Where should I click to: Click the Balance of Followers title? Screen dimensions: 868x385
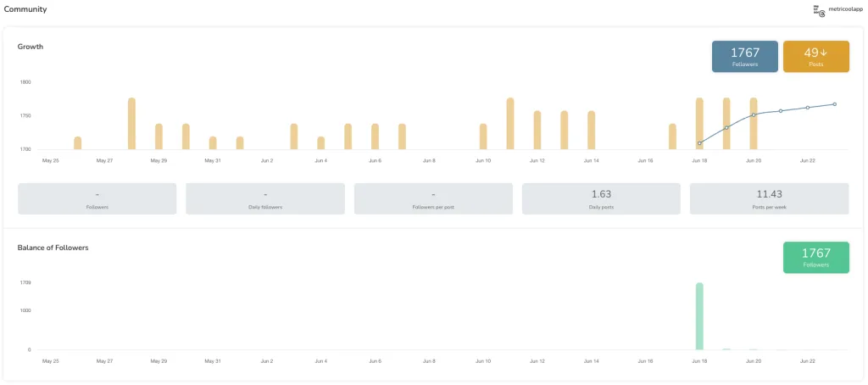(x=53, y=248)
